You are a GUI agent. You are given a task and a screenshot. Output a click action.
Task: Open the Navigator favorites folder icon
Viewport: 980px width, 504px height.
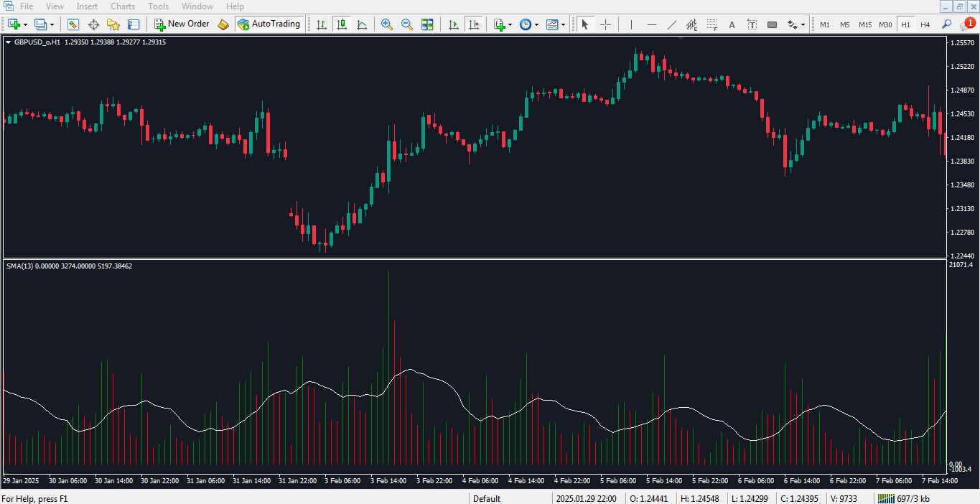coord(113,24)
